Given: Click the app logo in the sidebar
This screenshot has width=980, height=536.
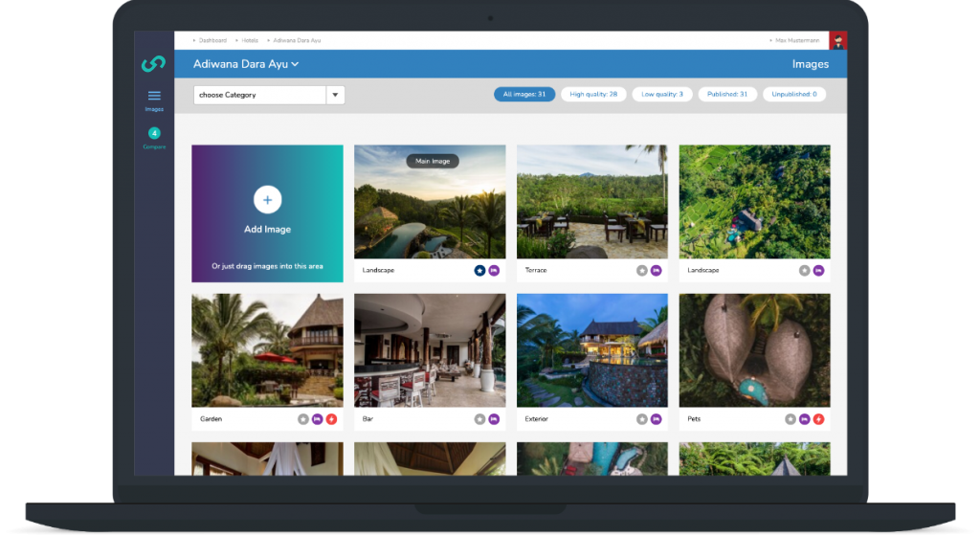Looking at the screenshot, I should (x=153, y=64).
